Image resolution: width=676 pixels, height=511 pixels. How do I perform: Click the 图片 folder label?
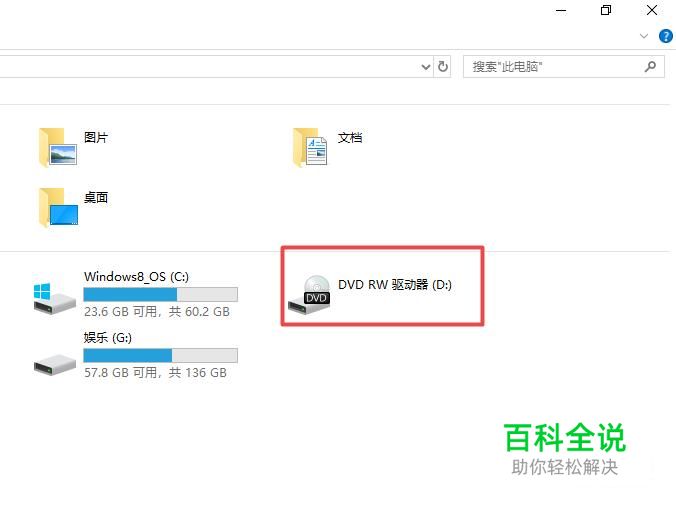[x=96, y=138]
